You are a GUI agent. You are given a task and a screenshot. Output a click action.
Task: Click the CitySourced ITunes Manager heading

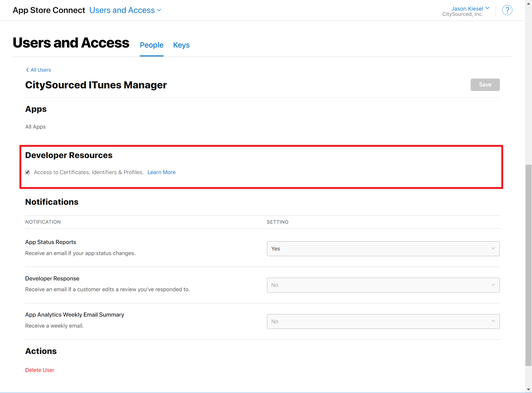pyautogui.click(x=96, y=85)
